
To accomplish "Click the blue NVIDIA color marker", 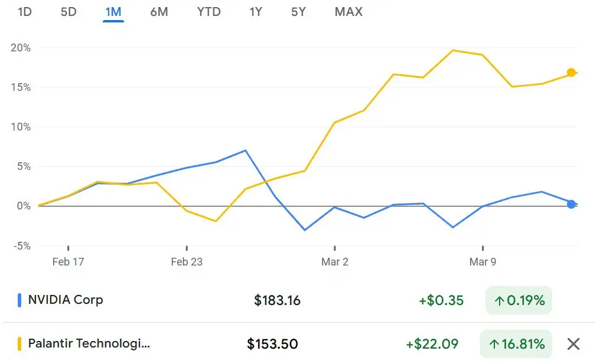I will [19, 300].
